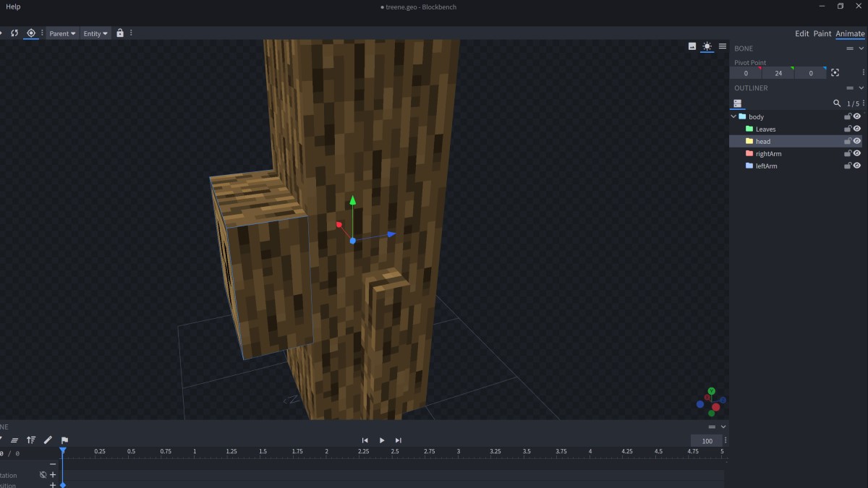Image resolution: width=868 pixels, height=488 pixels.
Task: Click the Timeline panel drag handle
Action: pos(712,427)
